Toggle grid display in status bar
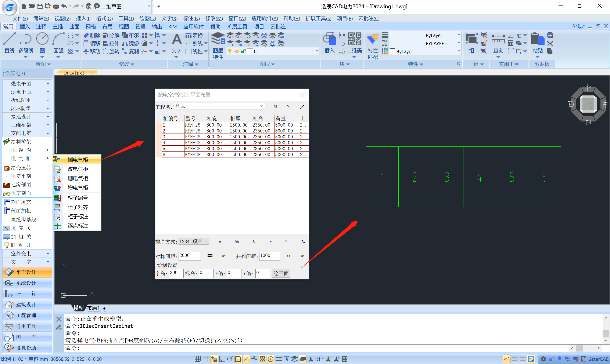The image size is (610, 364). [206, 359]
